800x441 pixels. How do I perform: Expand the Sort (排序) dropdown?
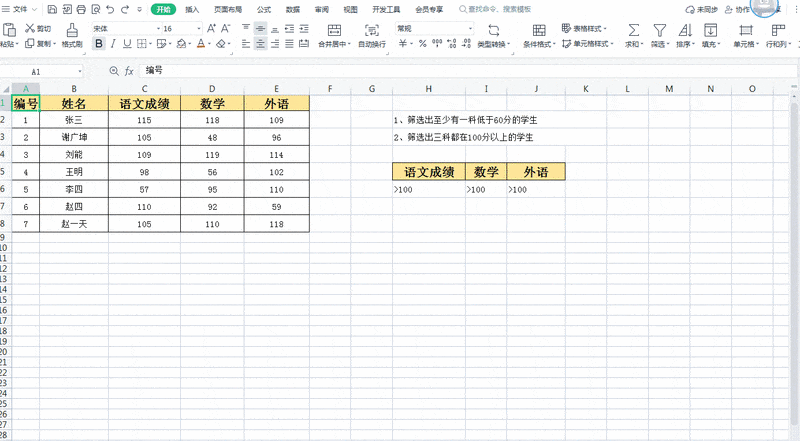(693, 44)
